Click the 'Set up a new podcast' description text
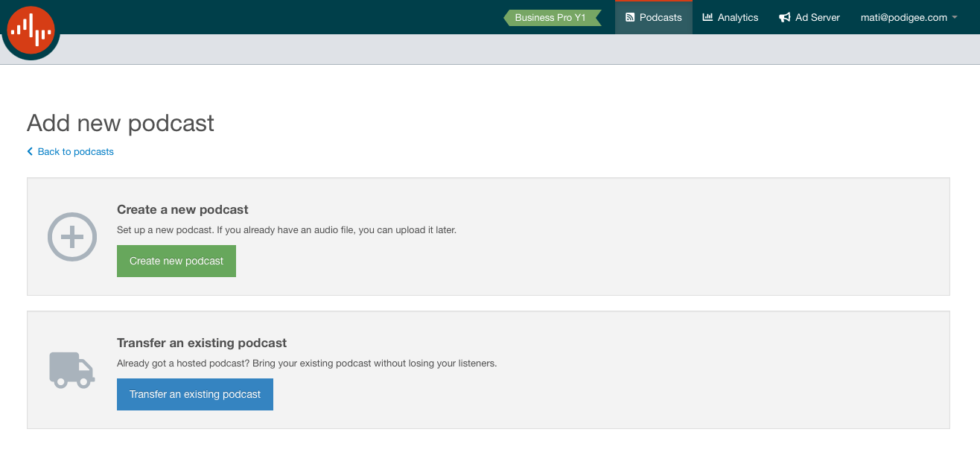The width and height of the screenshot is (980, 476). coord(287,229)
